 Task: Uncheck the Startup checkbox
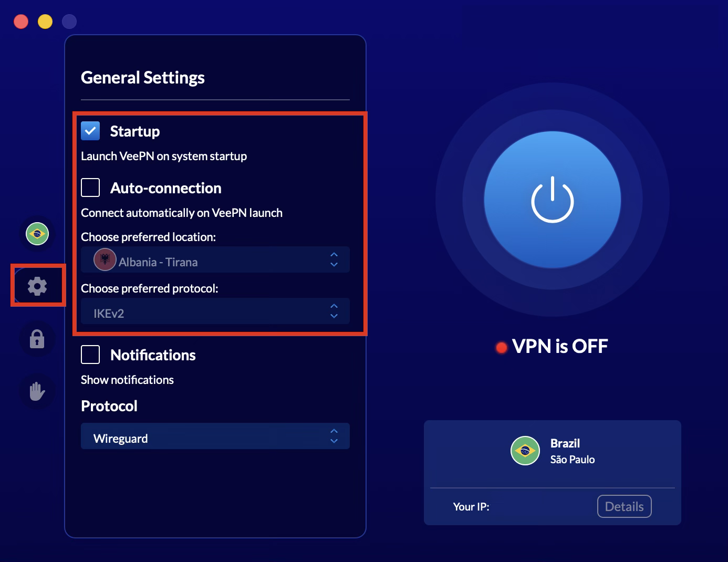click(x=90, y=131)
